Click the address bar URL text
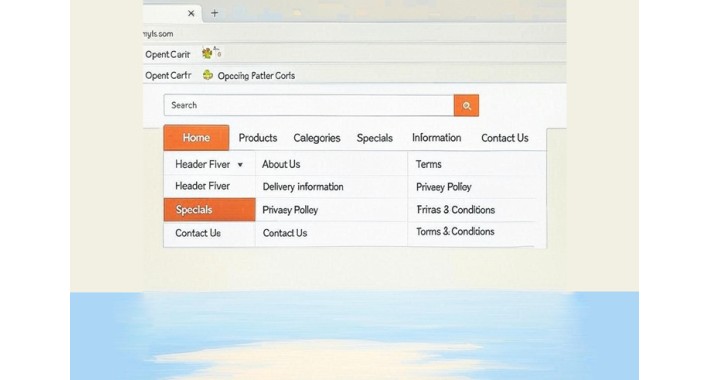 [x=158, y=34]
